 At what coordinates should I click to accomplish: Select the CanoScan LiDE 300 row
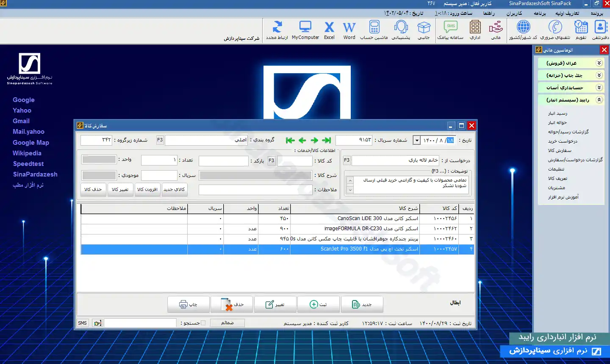click(x=277, y=218)
